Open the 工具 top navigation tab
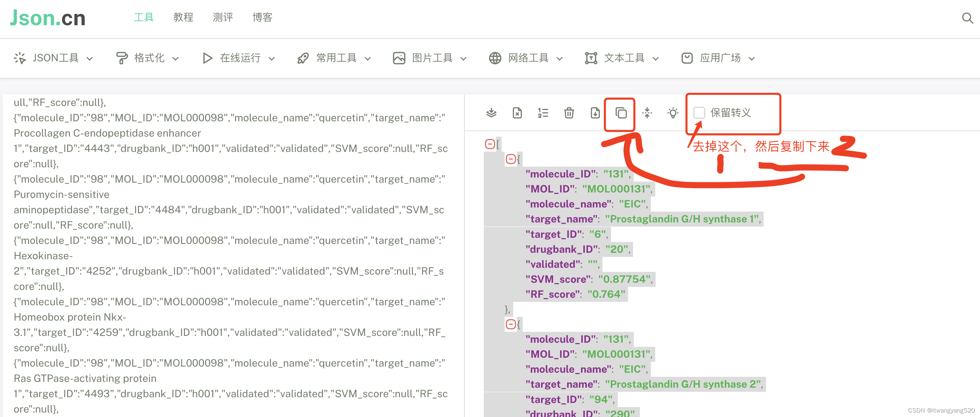980x417 pixels. pos(143,17)
